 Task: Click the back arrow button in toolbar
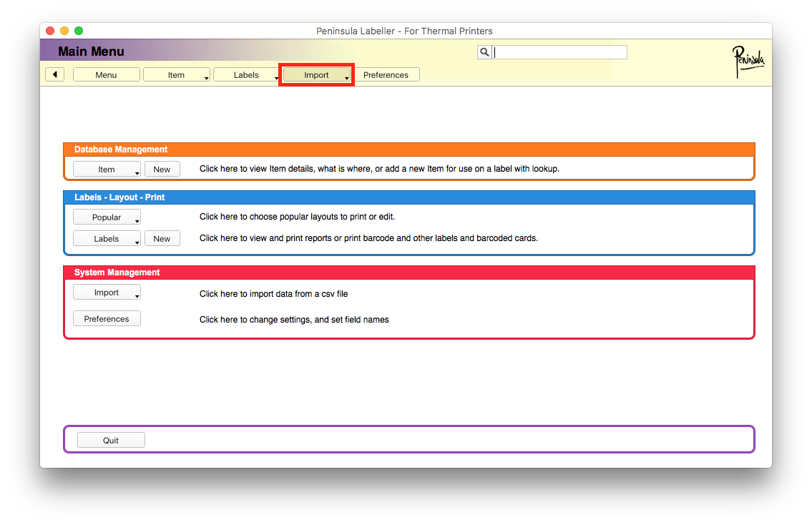[54, 74]
